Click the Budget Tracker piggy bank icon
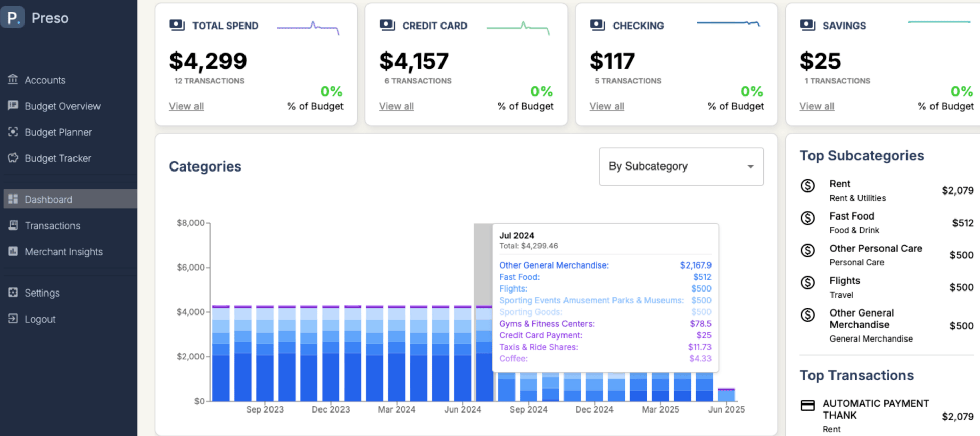980x436 pixels. point(13,158)
